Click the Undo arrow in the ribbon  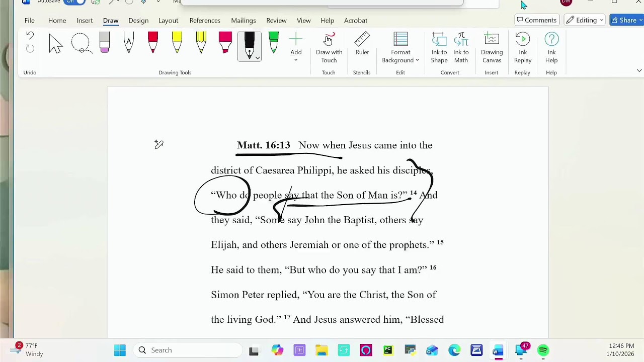30,36
